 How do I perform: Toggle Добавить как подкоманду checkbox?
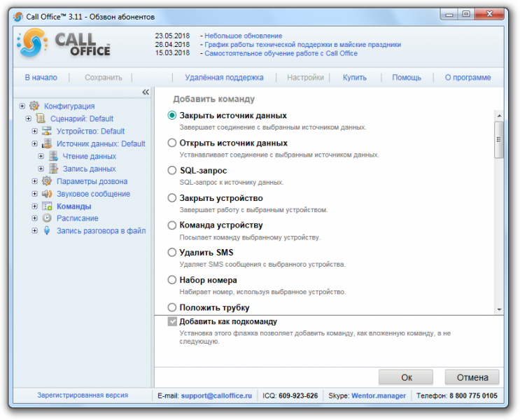point(172,321)
